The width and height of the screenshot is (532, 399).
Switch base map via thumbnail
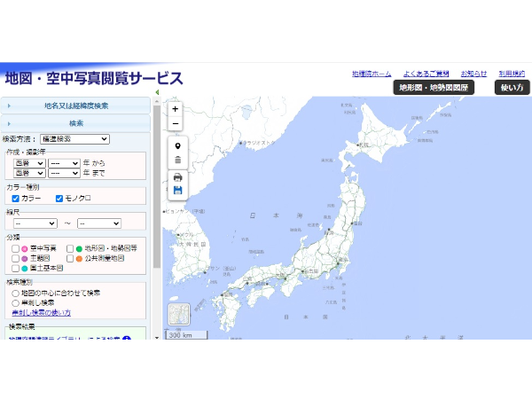(x=179, y=314)
